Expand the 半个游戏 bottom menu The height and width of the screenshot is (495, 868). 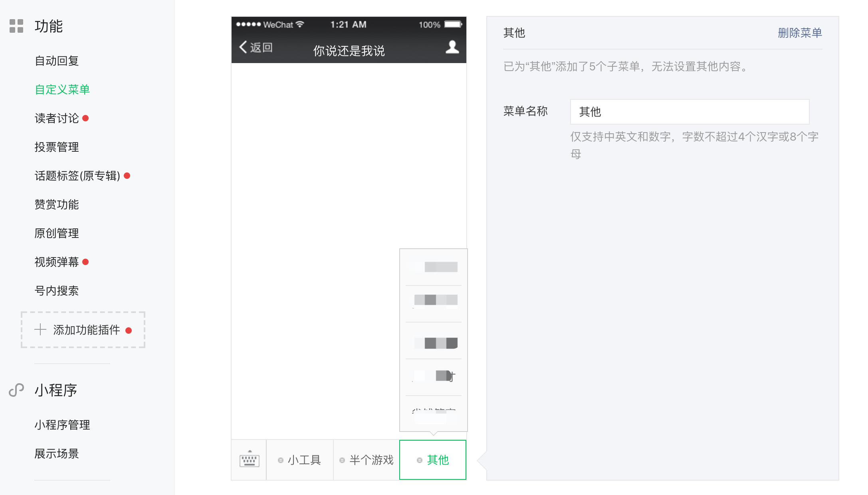pyautogui.click(x=367, y=460)
